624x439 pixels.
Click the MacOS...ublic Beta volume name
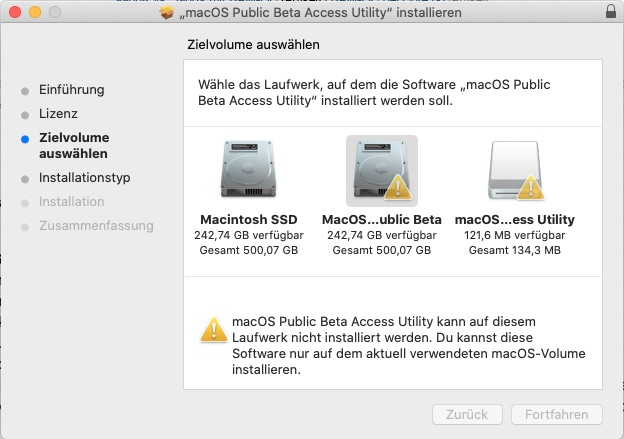[382, 219]
